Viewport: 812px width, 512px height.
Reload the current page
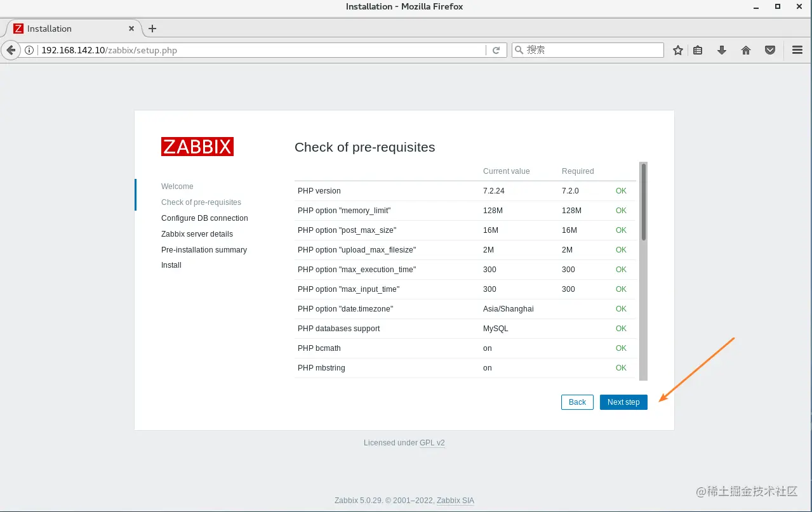tap(496, 50)
